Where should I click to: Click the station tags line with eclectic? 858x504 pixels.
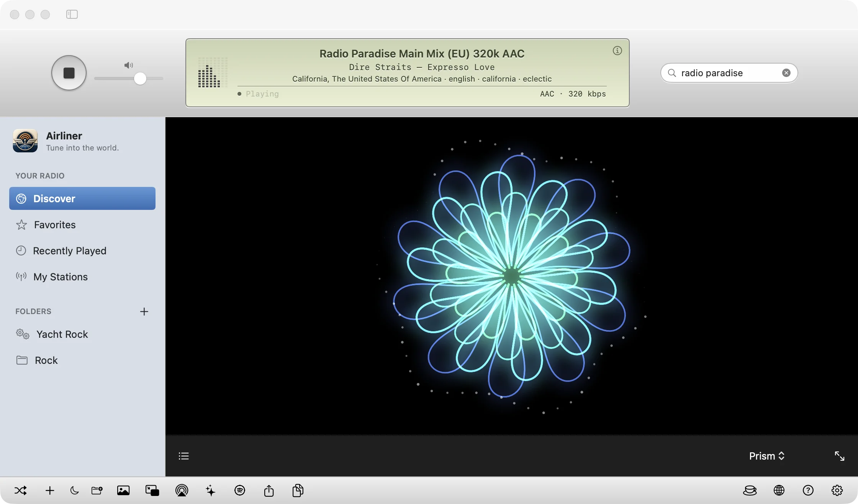pos(422,79)
